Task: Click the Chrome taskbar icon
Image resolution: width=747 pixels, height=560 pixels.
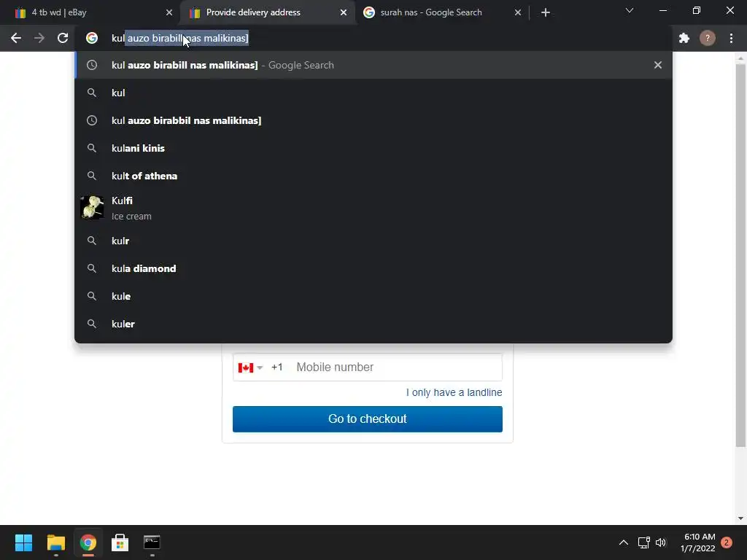Action: (88, 542)
